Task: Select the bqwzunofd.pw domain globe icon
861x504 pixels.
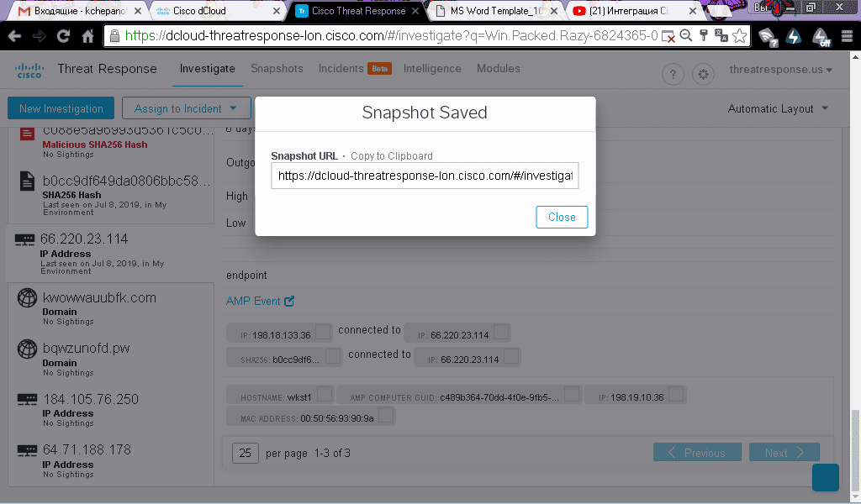Action: click(27, 349)
